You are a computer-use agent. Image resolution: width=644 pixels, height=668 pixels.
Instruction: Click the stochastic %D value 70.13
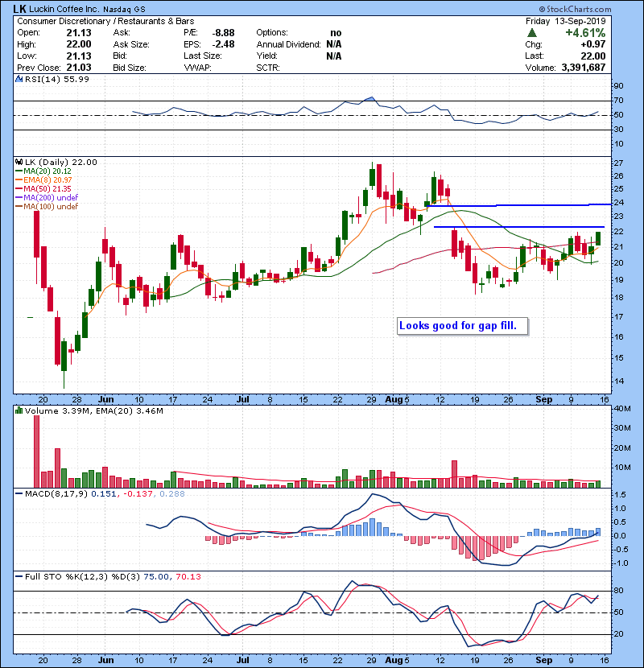point(188,576)
